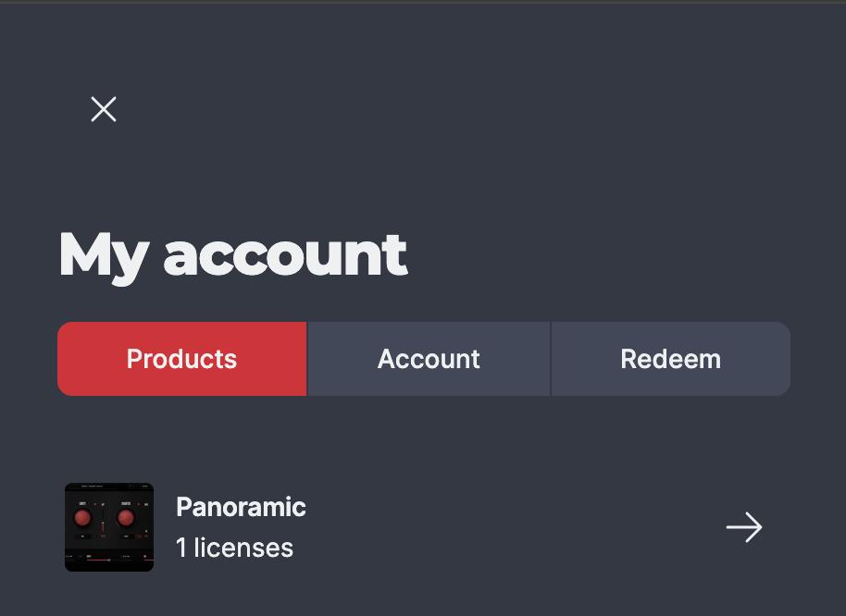Show redeem code section via Redeem
The image size is (846, 616).
pyautogui.click(x=671, y=359)
